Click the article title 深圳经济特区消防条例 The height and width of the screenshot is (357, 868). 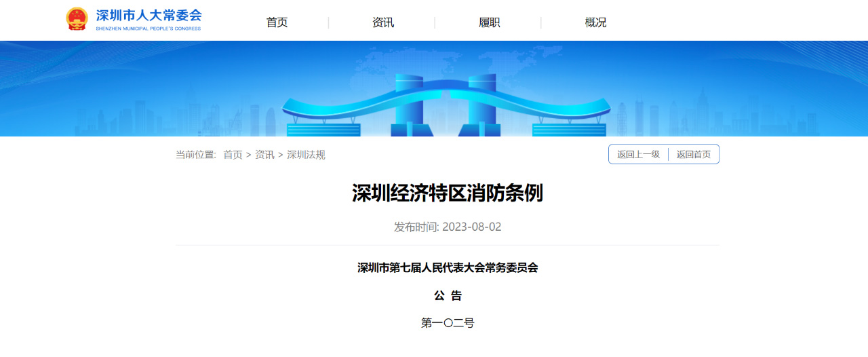[448, 193]
